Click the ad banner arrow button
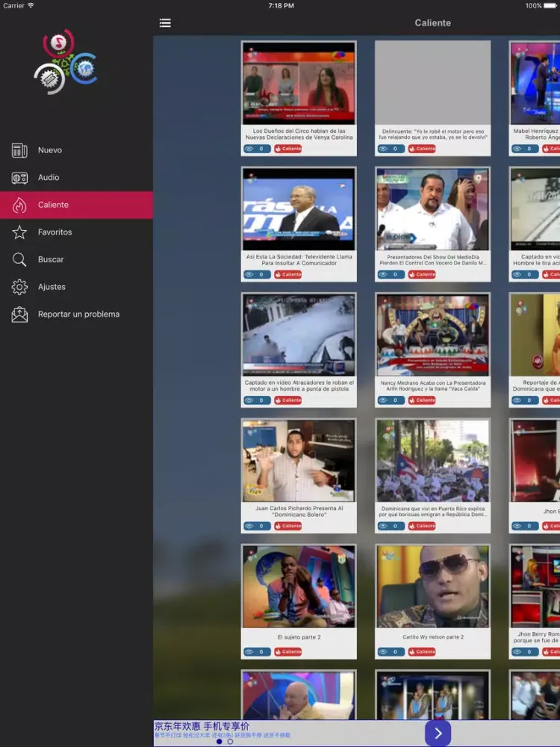 pyautogui.click(x=438, y=734)
